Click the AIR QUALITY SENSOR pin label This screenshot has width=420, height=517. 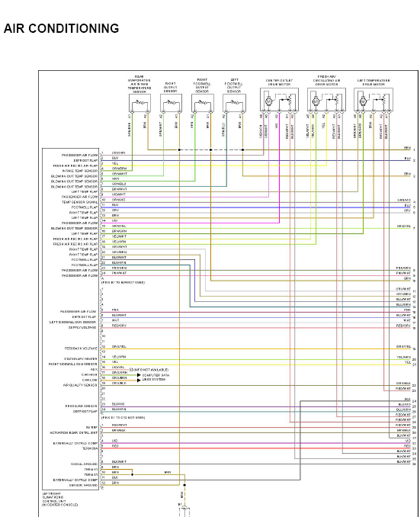coord(80,385)
